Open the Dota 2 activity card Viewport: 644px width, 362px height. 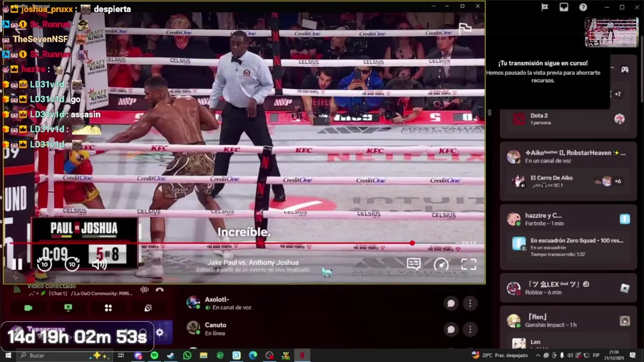(x=569, y=119)
